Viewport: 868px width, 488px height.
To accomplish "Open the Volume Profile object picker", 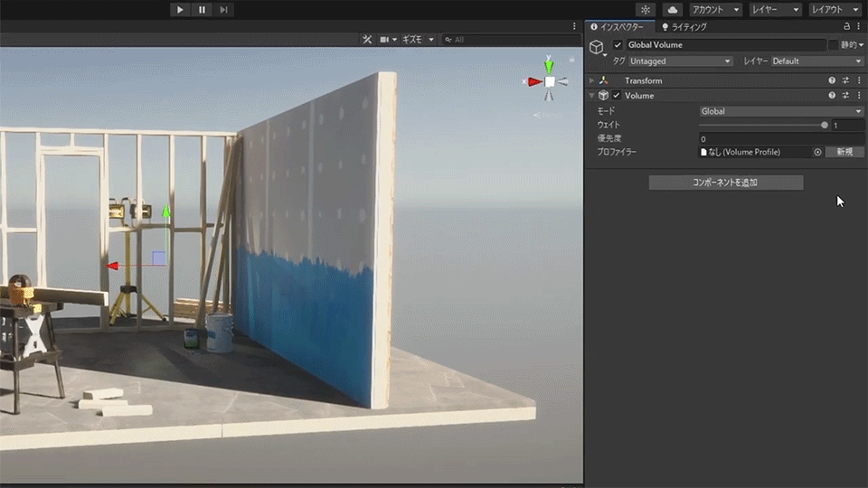I will coord(817,152).
